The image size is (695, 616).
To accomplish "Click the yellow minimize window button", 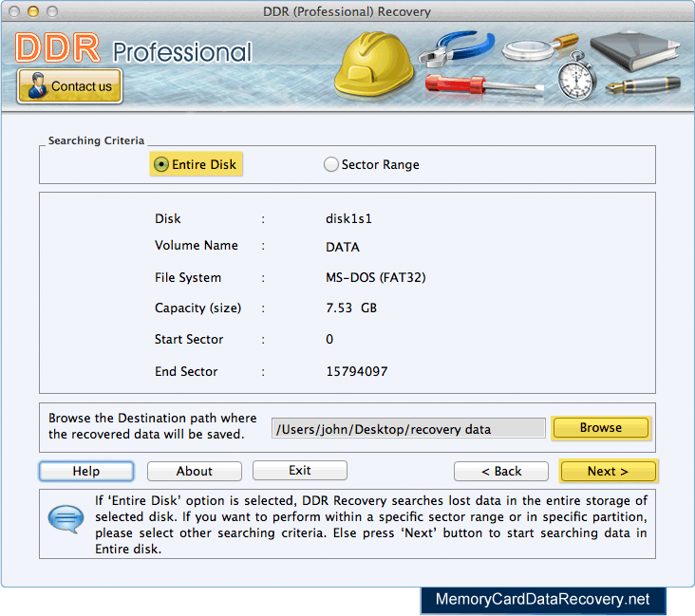I will click(33, 11).
